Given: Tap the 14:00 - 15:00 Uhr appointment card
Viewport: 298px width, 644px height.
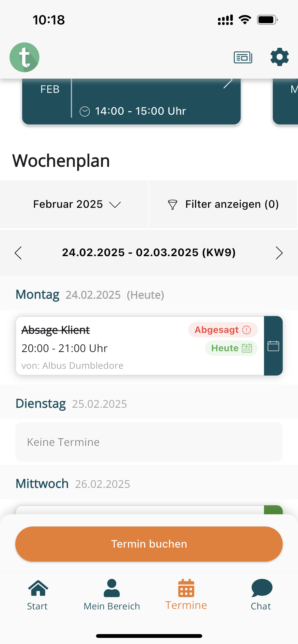Looking at the screenshot, I should 140,107.
